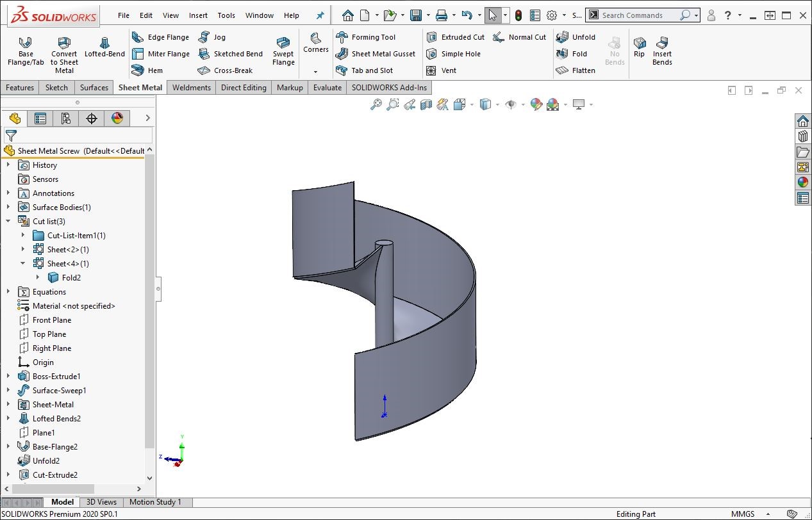Collapse the Cut list(3) folder
The image size is (812, 520).
(8, 222)
